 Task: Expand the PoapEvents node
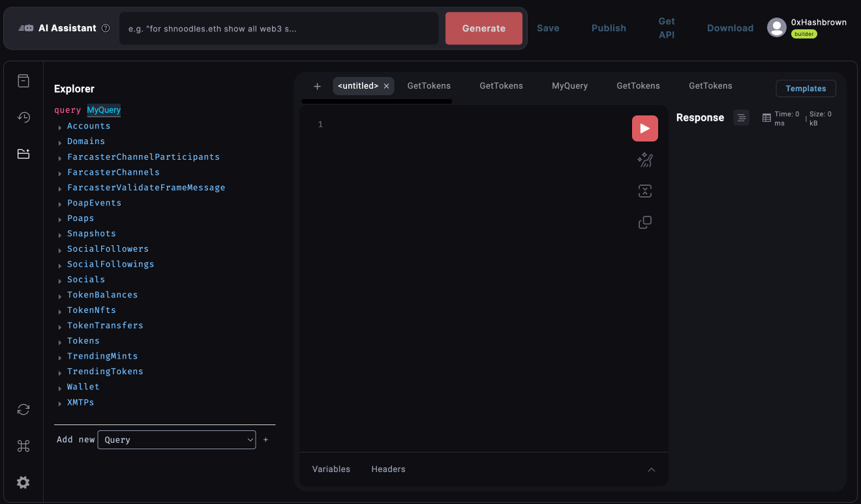(x=60, y=203)
